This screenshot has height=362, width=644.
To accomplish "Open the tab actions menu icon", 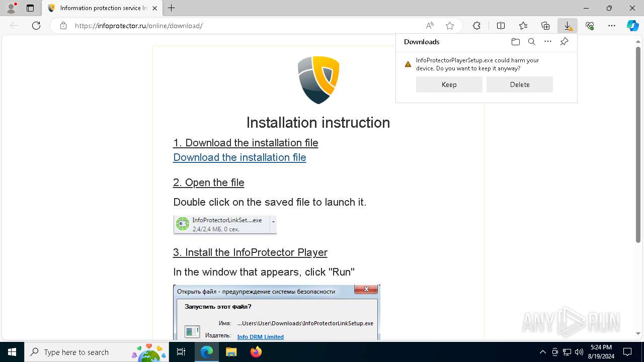I will (x=30, y=8).
